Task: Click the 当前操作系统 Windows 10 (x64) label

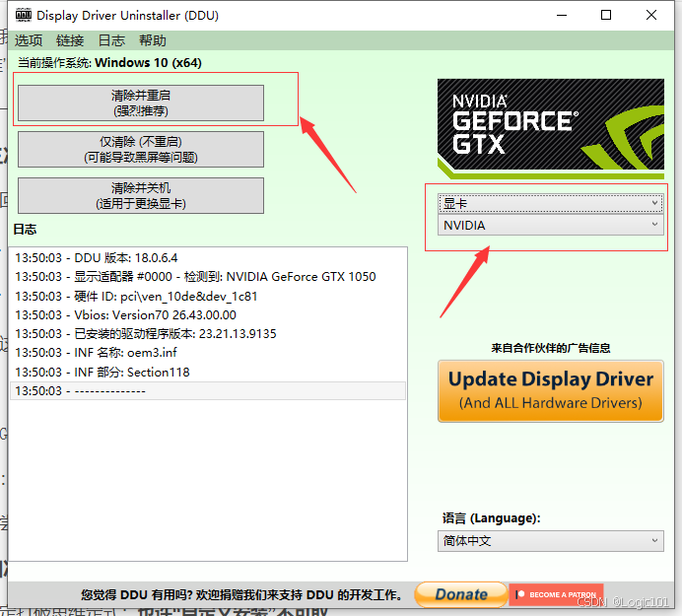Action: point(109,63)
